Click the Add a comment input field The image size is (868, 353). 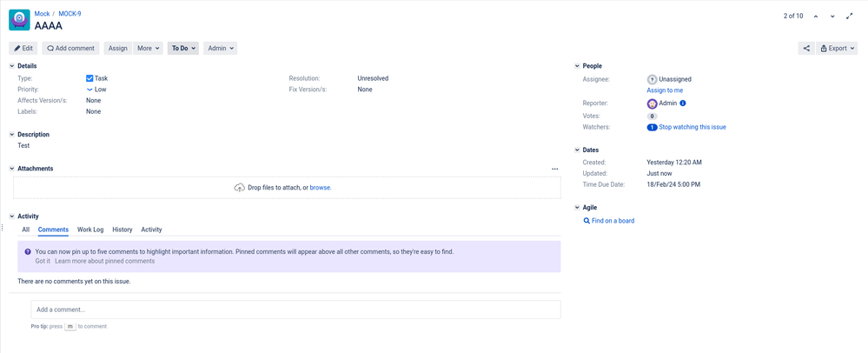[x=295, y=310]
